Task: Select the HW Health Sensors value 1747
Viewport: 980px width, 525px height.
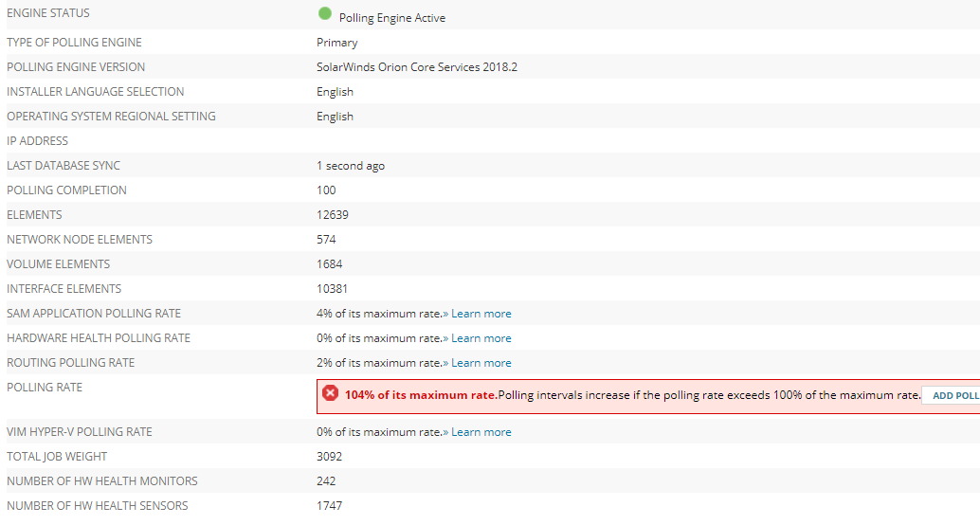Action: [330, 506]
